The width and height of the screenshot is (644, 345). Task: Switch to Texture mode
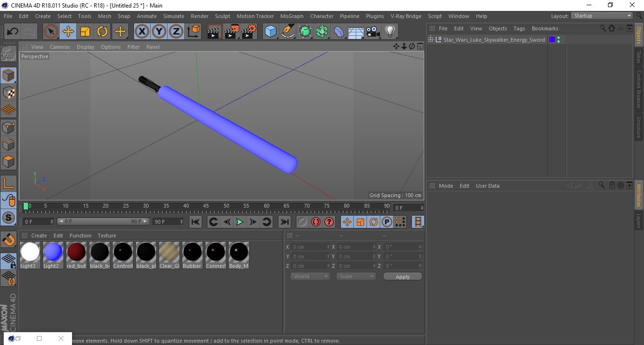click(x=9, y=92)
